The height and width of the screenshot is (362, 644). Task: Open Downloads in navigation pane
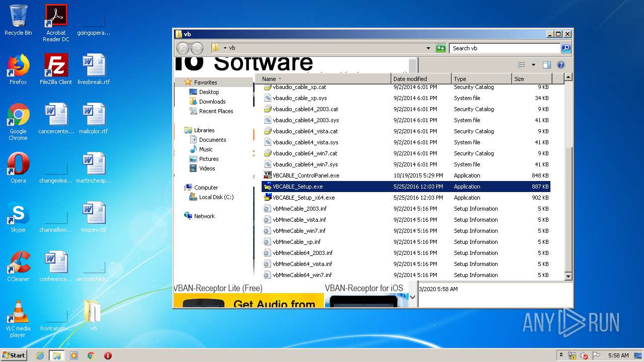[212, 102]
